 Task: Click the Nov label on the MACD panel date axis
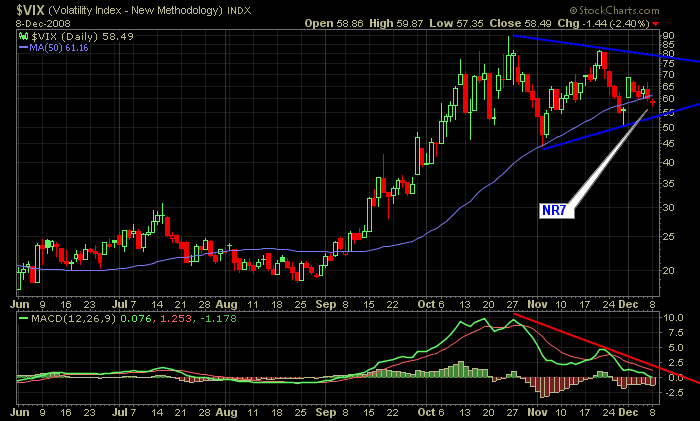point(537,412)
